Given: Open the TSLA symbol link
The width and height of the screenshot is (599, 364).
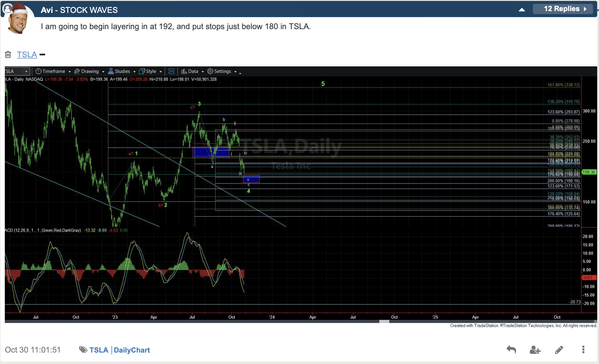Looking at the screenshot, I should click(x=27, y=55).
